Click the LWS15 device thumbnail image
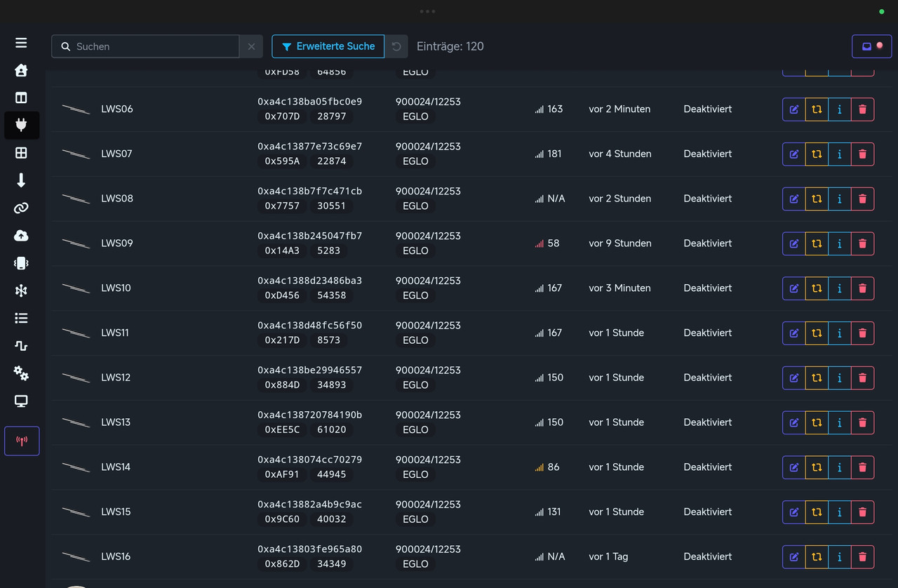Viewport: 898px width, 588px height. coord(76,512)
